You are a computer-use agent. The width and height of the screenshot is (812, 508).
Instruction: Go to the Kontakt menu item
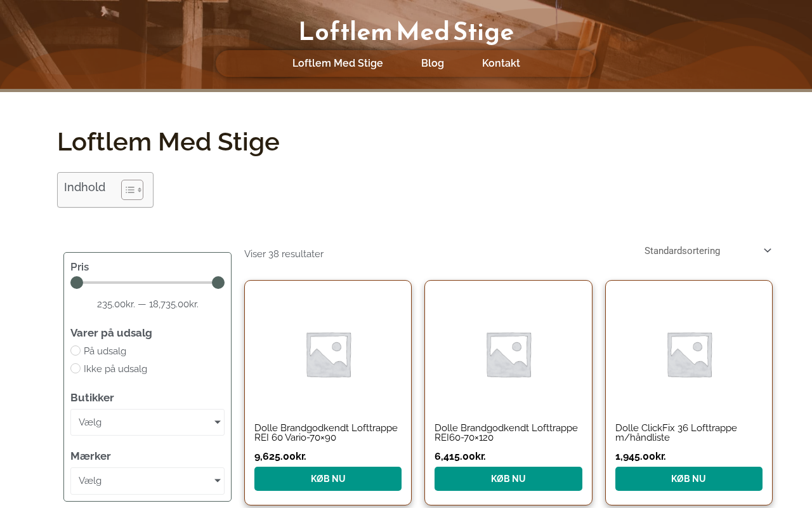(501, 63)
